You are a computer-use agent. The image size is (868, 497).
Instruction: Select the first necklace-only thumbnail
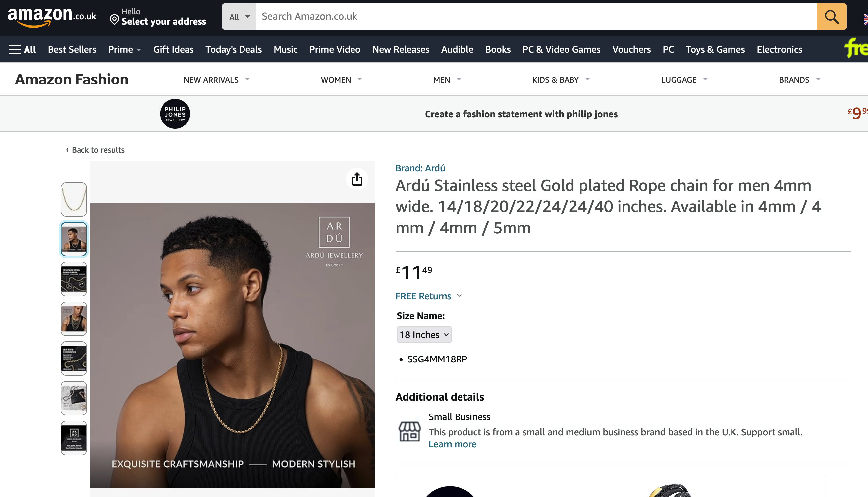click(x=74, y=199)
